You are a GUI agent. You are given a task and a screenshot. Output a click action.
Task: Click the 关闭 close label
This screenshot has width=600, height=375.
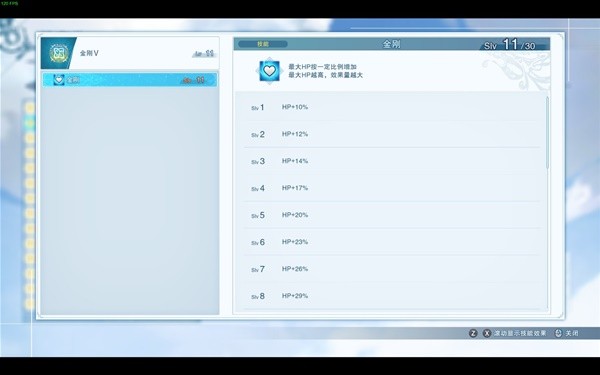(572, 333)
